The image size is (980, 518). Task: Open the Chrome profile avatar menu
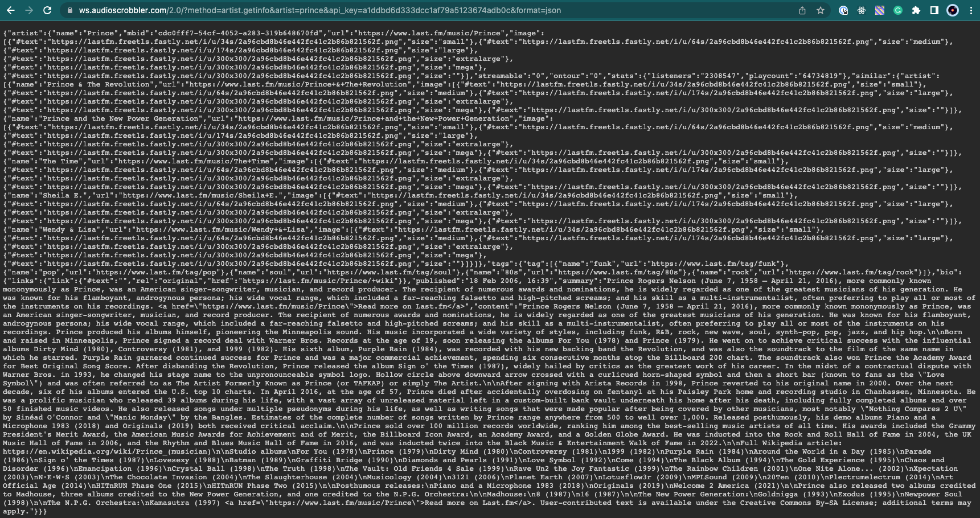pos(953,10)
